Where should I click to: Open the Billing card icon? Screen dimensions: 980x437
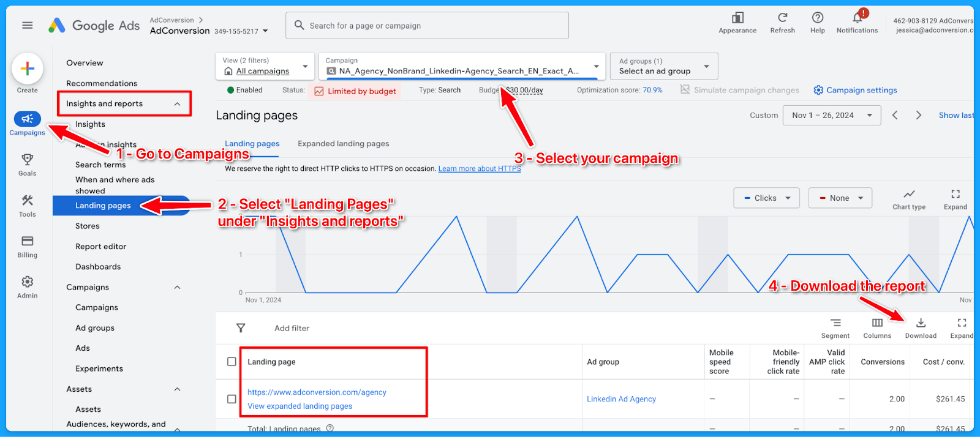tap(28, 241)
